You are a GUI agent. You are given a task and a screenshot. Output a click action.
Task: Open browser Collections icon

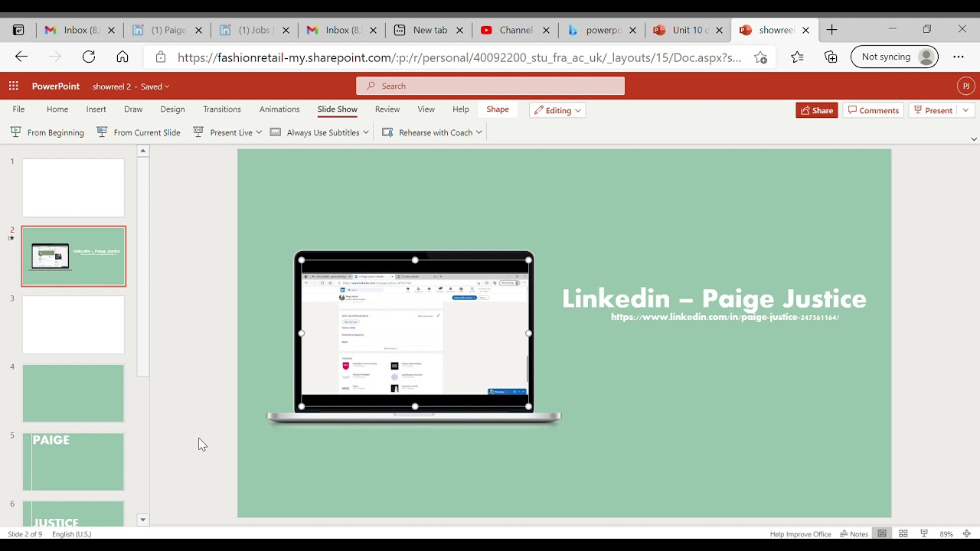(831, 57)
